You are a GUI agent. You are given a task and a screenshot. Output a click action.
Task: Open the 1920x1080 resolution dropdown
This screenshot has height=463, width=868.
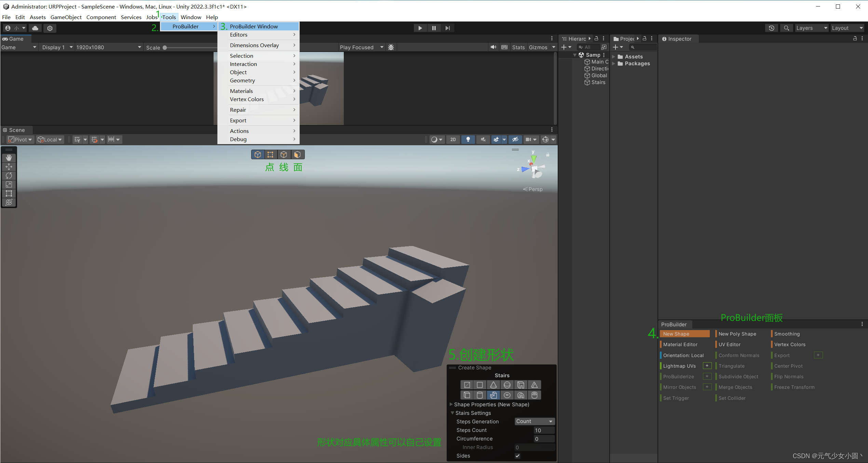(109, 47)
